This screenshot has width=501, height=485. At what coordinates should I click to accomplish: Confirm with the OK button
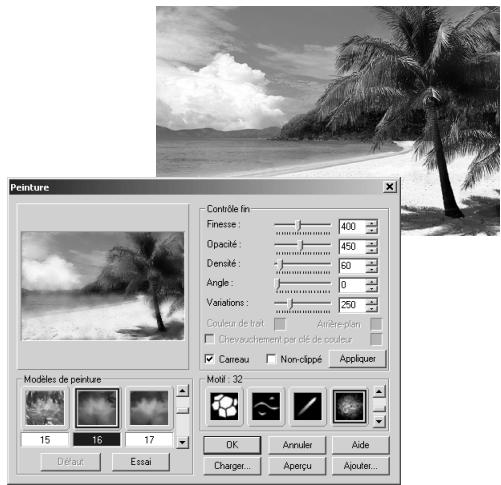pos(232,445)
